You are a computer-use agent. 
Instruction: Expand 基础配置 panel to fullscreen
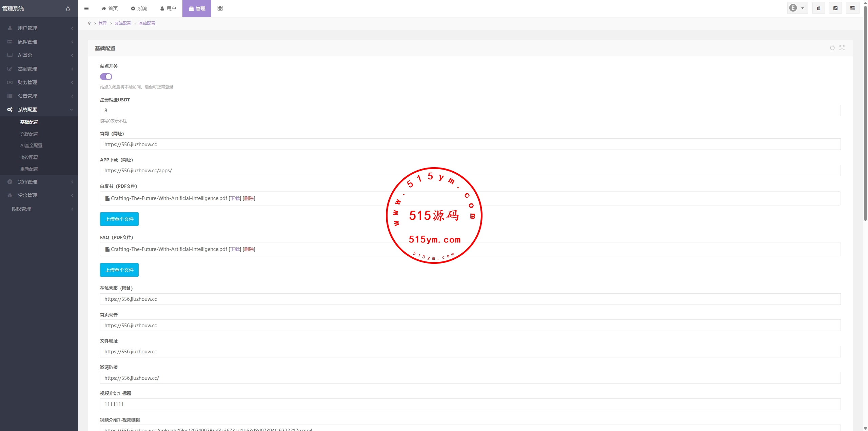click(842, 48)
